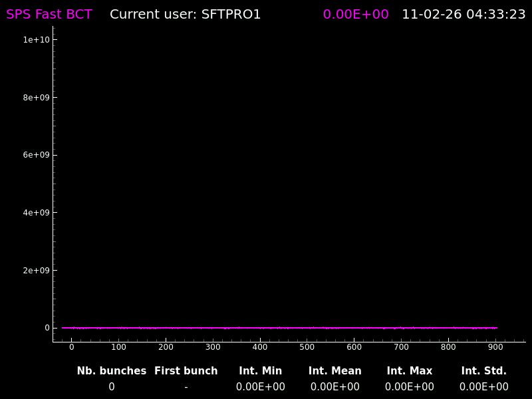Click the 100 x-axis tick label
Viewport: 532px width, 399px height.
(x=118, y=347)
